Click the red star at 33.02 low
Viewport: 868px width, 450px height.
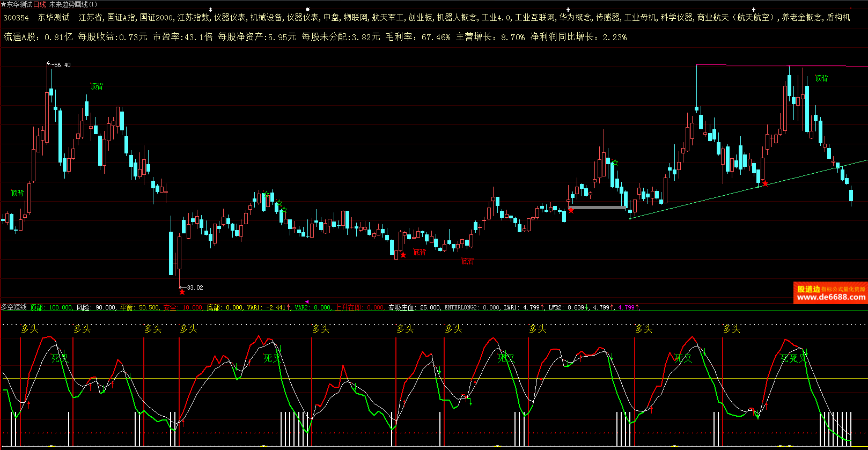point(182,292)
